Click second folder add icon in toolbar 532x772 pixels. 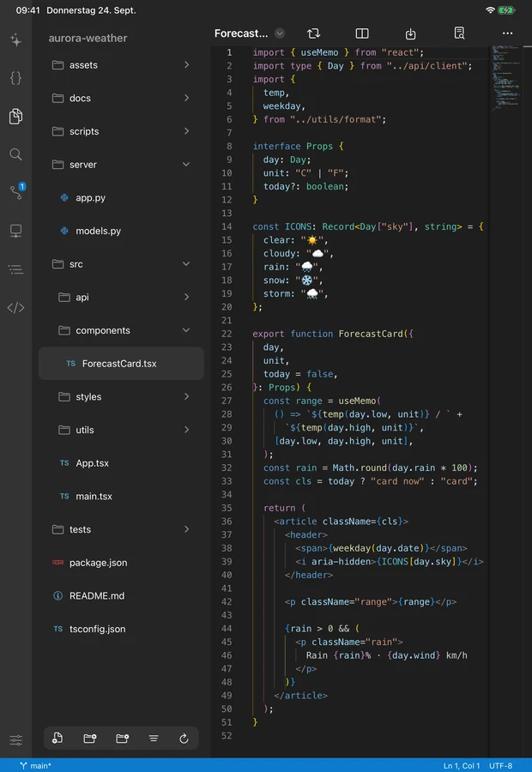pyautogui.click(x=122, y=738)
